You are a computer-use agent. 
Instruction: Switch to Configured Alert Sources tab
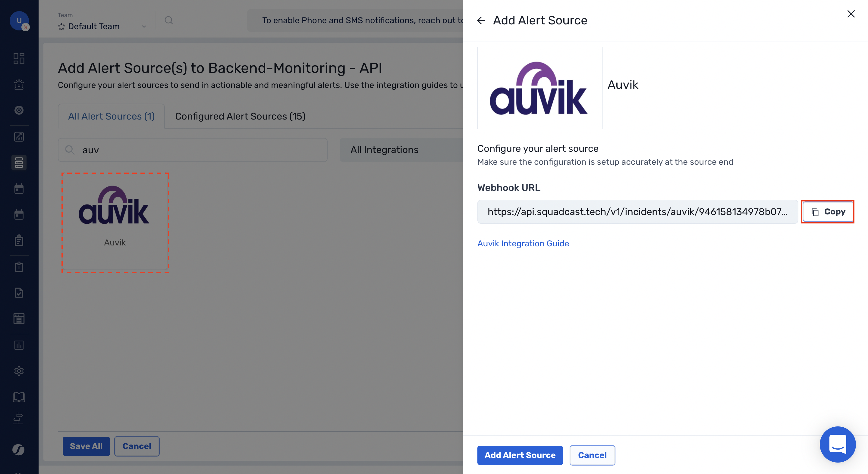pos(240,116)
